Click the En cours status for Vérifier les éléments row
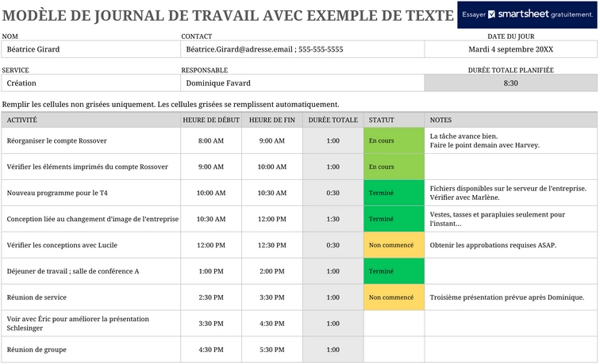Image resolution: width=600 pixels, height=364 pixels. [394, 167]
